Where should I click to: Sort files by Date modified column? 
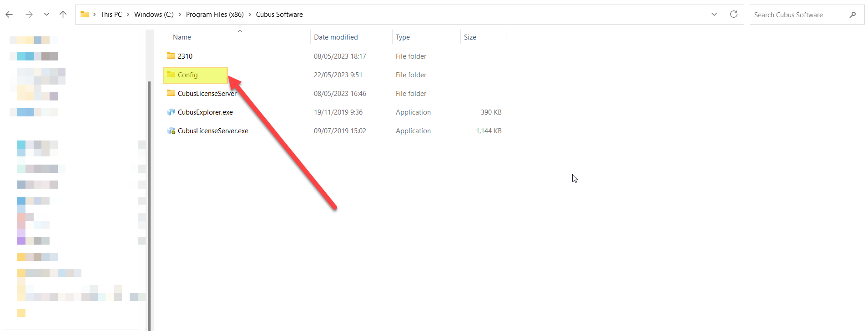[336, 37]
